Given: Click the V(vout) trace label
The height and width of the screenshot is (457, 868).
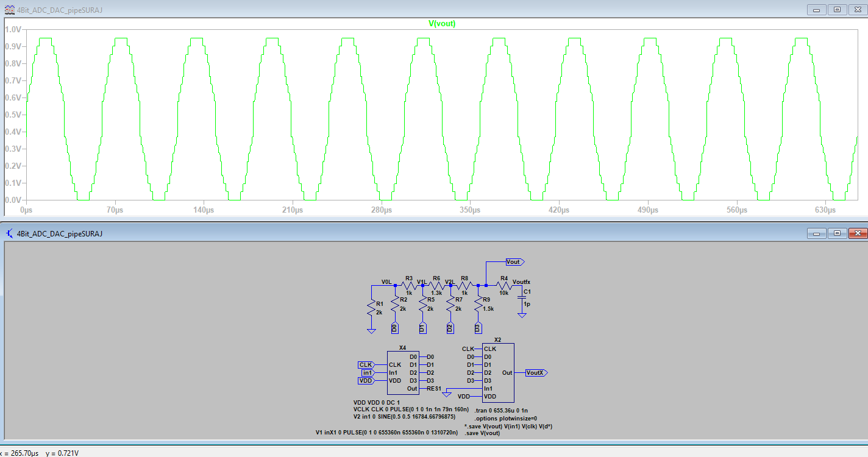Looking at the screenshot, I should coord(442,24).
